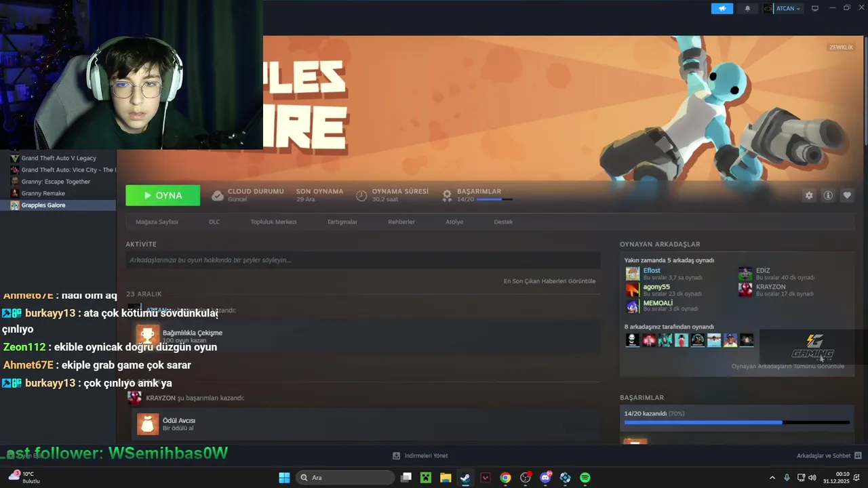Launch Minecraft from the taskbar
The height and width of the screenshot is (488, 868).
click(426, 477)
